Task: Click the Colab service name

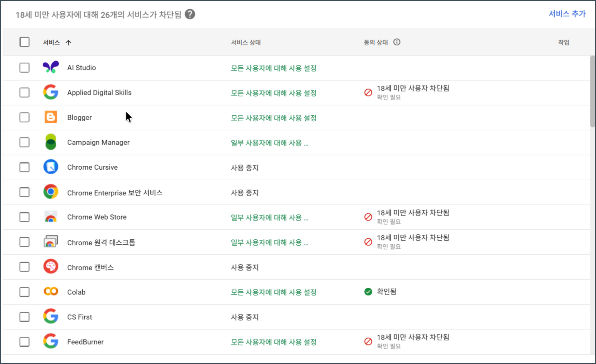Action: point(76,292)
